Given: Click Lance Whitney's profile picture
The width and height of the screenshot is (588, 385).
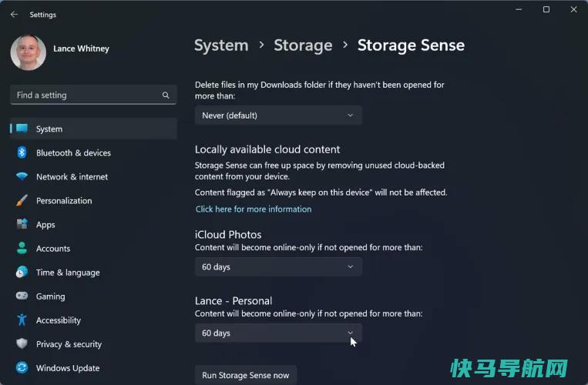Looking at the screenshot, I should tap(29, 52).
